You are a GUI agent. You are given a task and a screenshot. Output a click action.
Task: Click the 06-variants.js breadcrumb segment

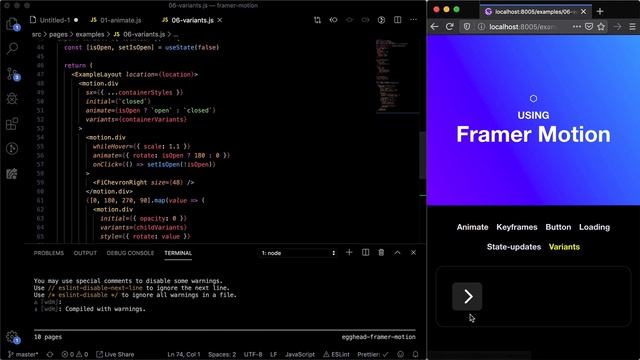pos(139,34)
